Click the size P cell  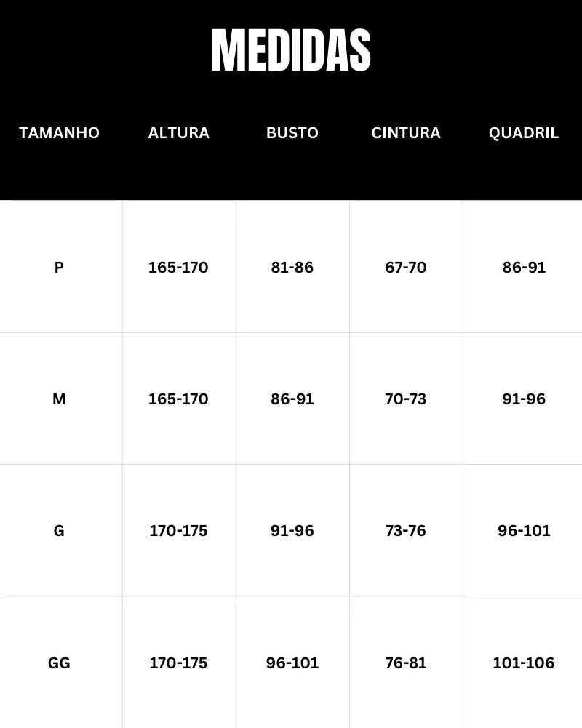[x=59, y=268]
